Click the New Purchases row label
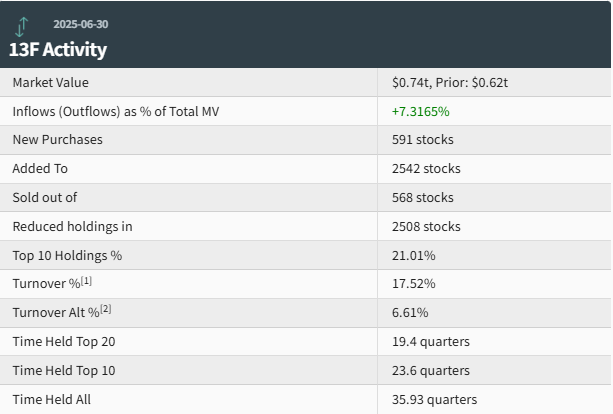Image resolution: width=613 pixels, height=414 pixels. pyautogui.click(x=56, y=140)
